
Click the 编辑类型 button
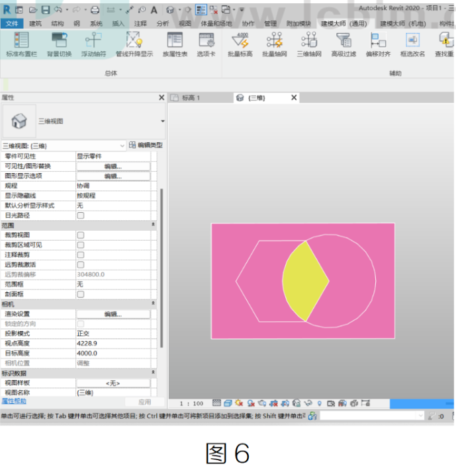click(146, 145)
